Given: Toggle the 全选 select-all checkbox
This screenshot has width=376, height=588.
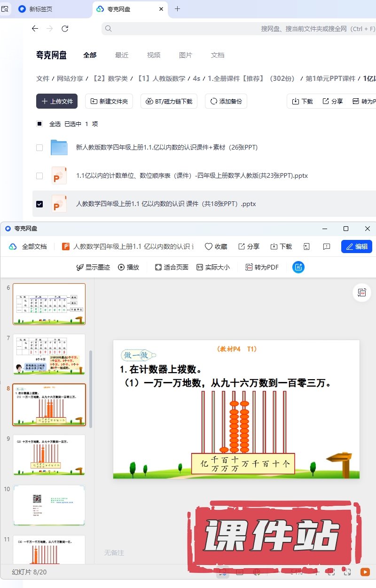Looking at the screenshot, I should 39,124.
